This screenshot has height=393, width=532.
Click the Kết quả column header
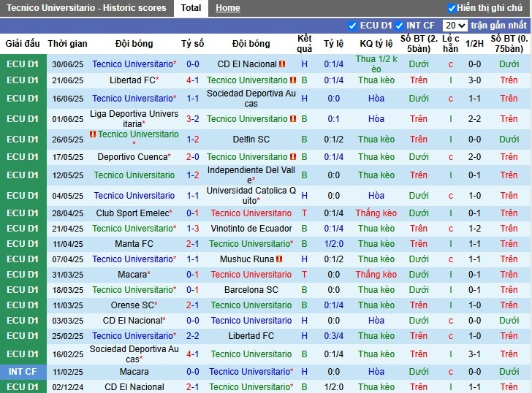tap(304, 43)
